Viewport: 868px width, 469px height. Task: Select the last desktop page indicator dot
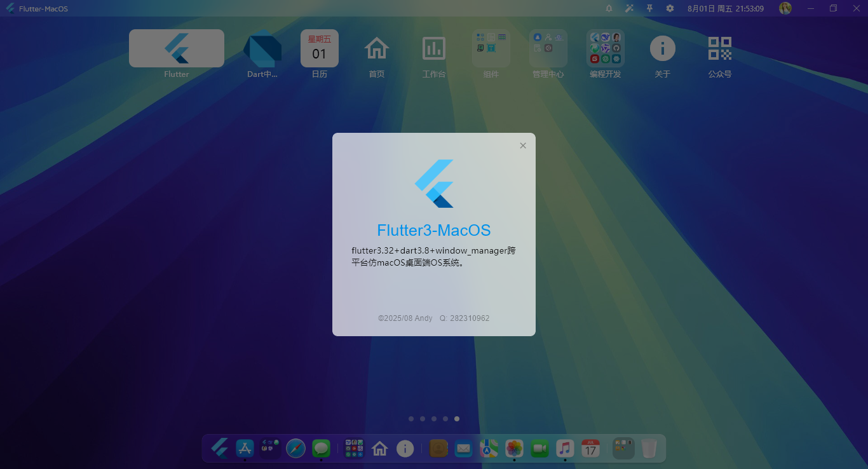pos(457,419)
